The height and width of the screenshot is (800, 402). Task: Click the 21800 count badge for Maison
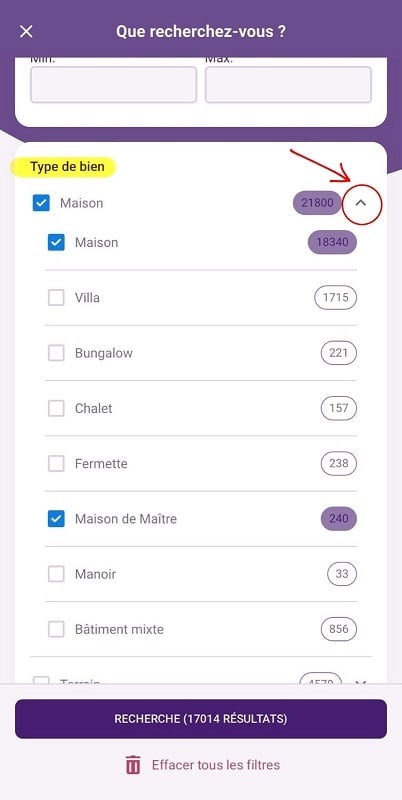[317, 203]
